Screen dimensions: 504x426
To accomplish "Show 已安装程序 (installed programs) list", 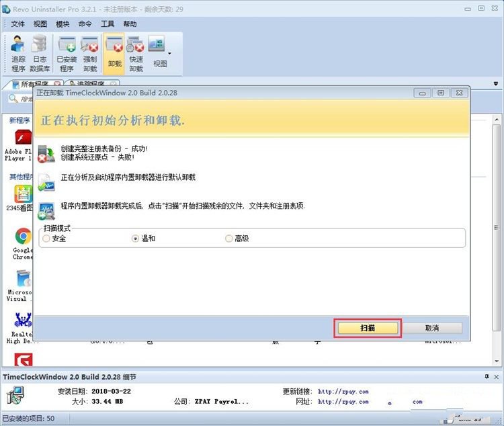I will coord(67,54).
